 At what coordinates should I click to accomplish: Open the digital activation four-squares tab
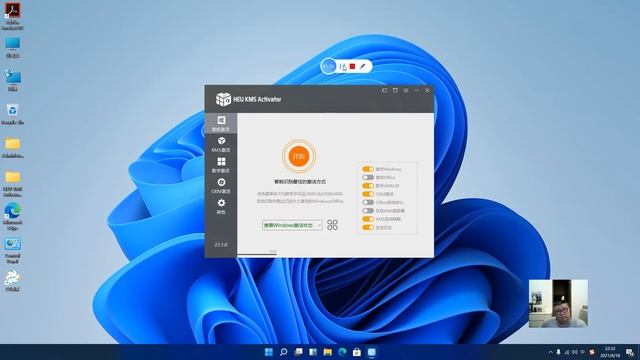point(221,165)
